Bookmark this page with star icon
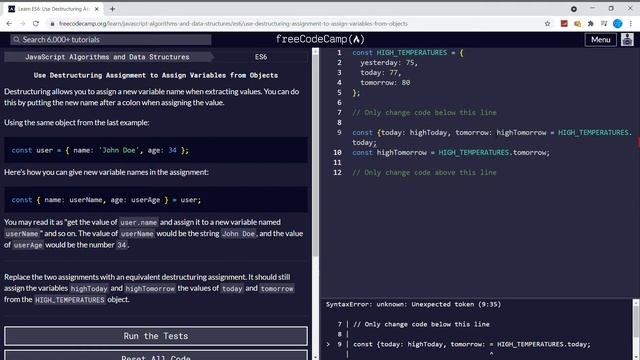The width and height of the screenshot is (640, 360). point(547,24)
